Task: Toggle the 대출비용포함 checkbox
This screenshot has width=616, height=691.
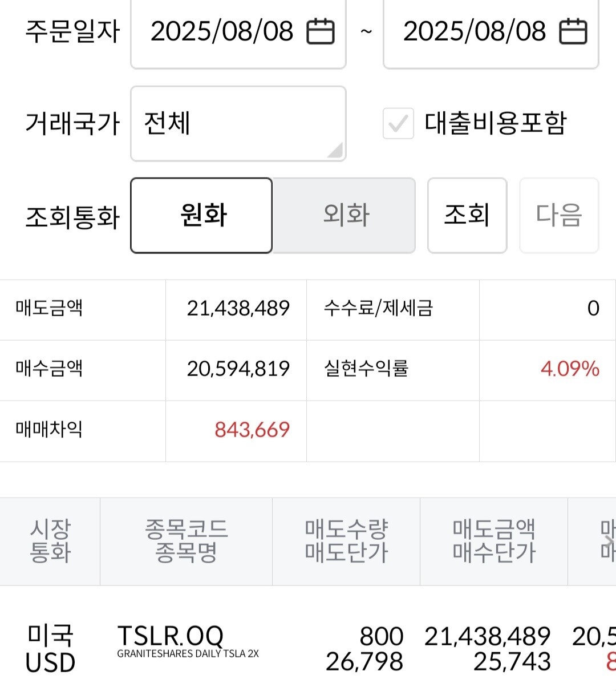Action: pyautogui.click(x=398, y=123)
